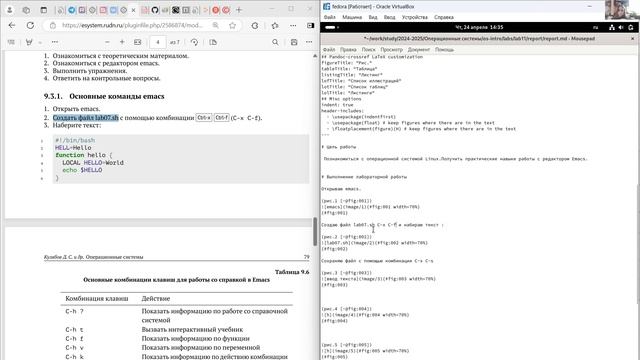The image size is (640, 360).
Task: Toggle fit to page width in the PDF toolbar
Action: point(138,42)
